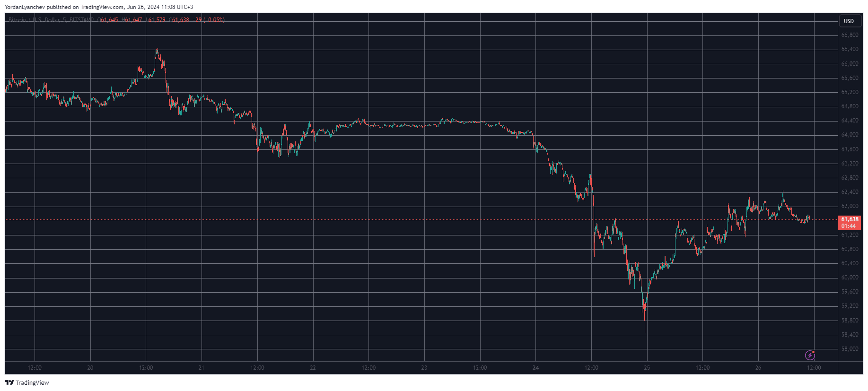Click the purple lightning bolt icon
The image size is (868, 391).
click(x=810, y=355)
